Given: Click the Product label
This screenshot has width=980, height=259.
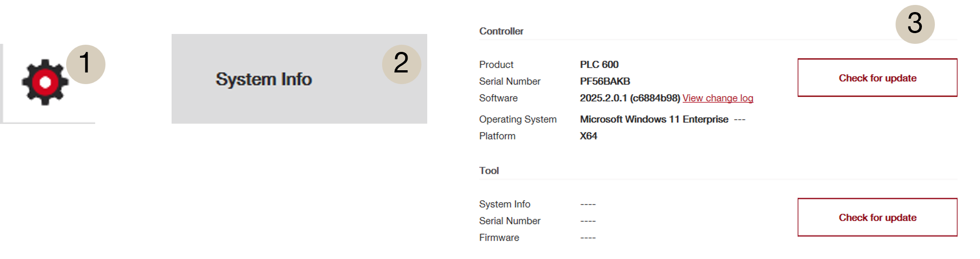Looking at the screenshot, I should click(496, 65).
